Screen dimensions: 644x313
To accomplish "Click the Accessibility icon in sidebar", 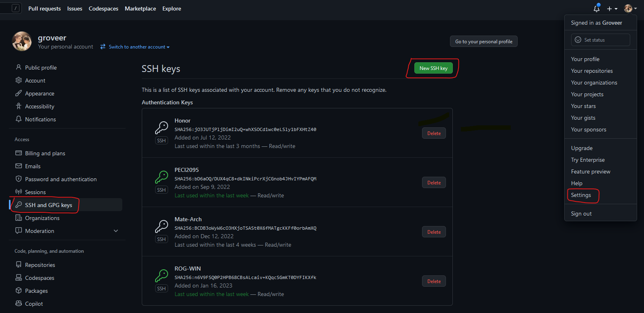I will 19,106.
